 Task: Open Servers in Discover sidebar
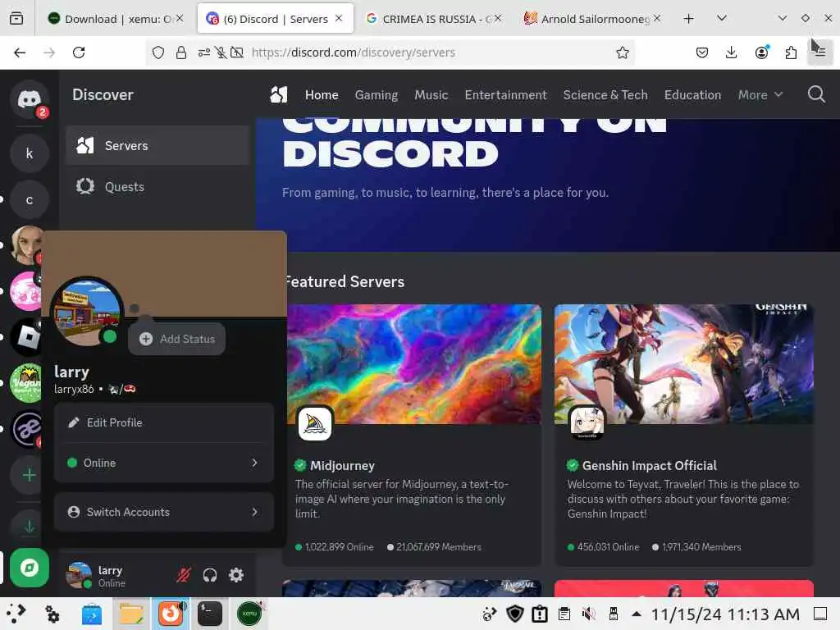point(158,146)
